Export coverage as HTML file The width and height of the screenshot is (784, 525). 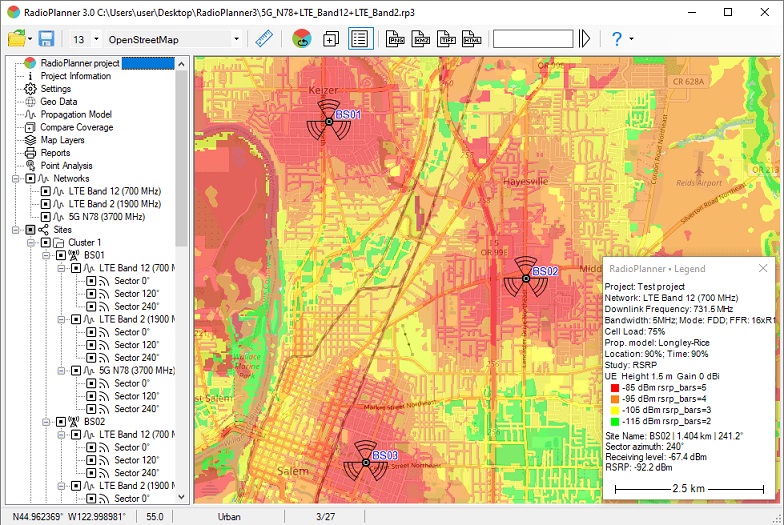pyautogui.click(x=472, y=38)
